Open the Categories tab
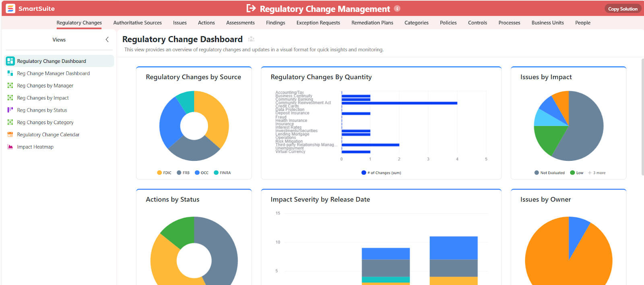Viewport: 644px width, 285px height. click(417, 23)
